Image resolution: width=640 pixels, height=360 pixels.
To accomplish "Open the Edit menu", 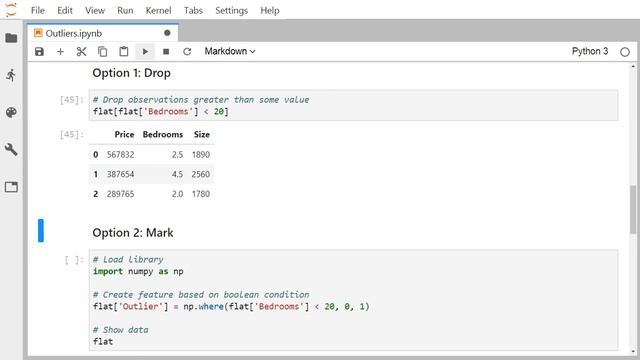I will (65, 10).
